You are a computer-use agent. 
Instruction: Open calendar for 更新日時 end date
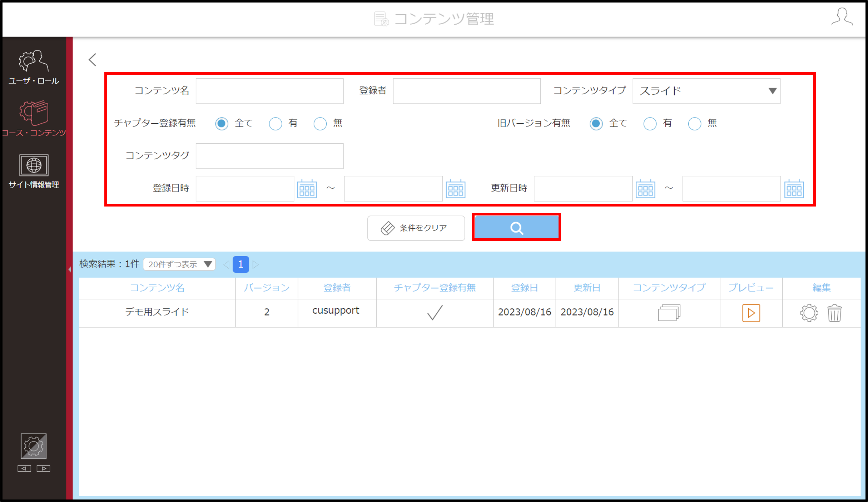(794, 188)
